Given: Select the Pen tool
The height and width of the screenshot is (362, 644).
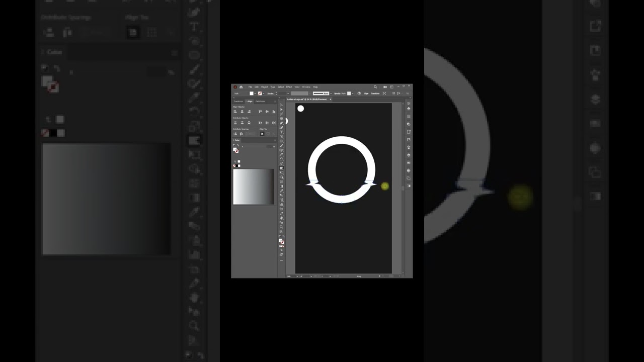Looking at the screenshot, I should (281, 123).
